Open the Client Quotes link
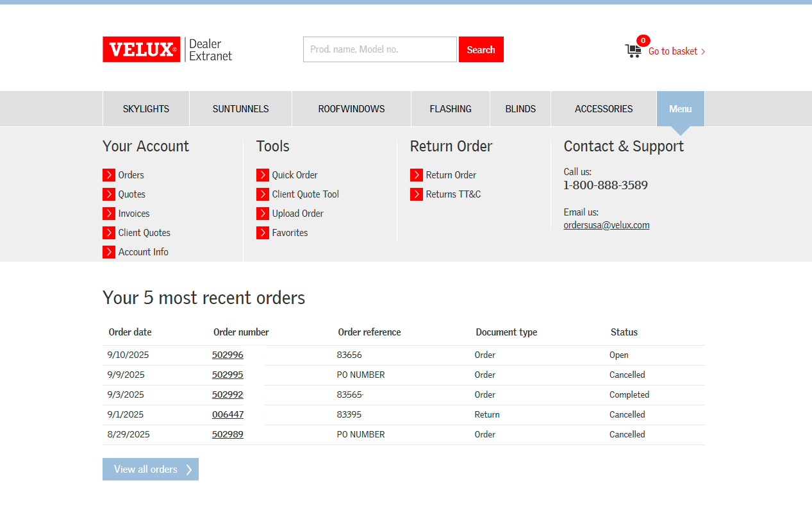The image size is (812, 508). click(x=144, y=233)
